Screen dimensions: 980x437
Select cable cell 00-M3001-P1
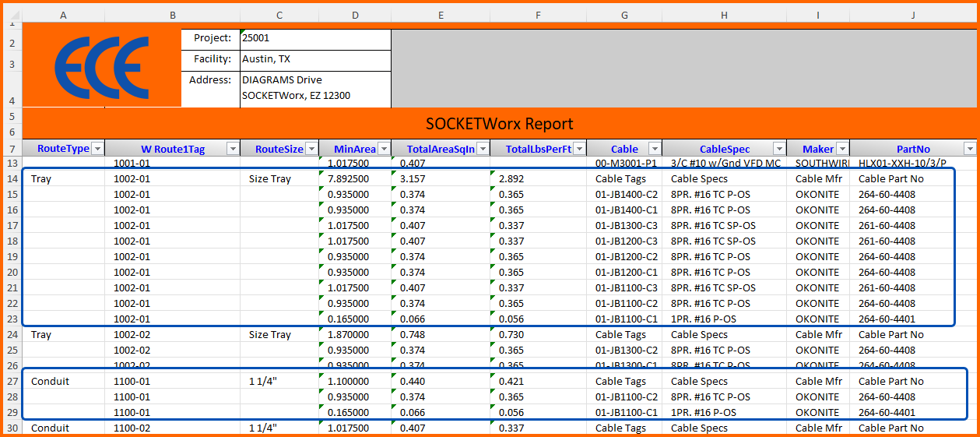(x=625, y=164)
